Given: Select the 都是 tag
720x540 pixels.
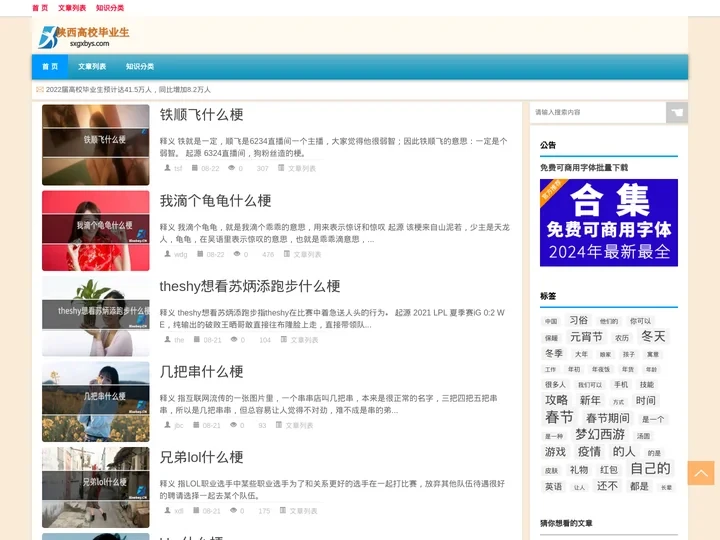Looking at the screenshot, I should 639,486.
